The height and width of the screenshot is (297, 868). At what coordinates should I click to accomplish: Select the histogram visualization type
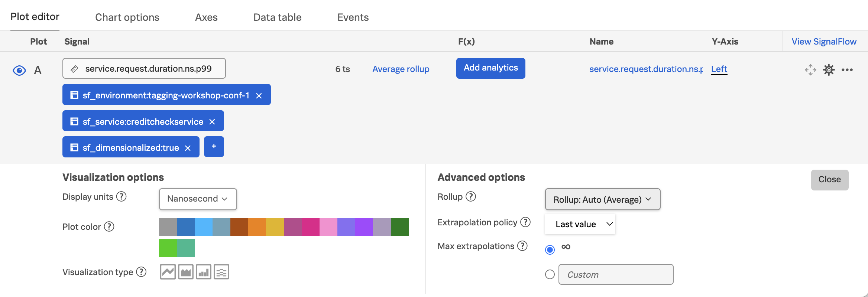[x=221, y=272]
